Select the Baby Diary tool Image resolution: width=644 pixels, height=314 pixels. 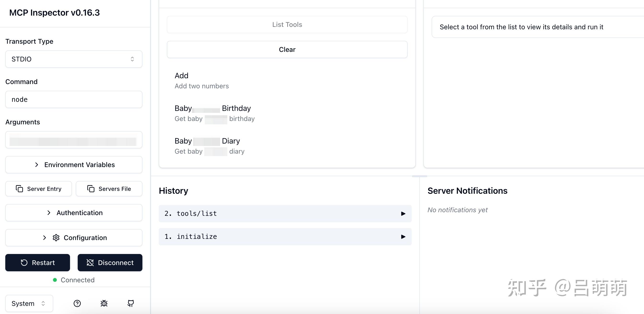coord(287,146)
